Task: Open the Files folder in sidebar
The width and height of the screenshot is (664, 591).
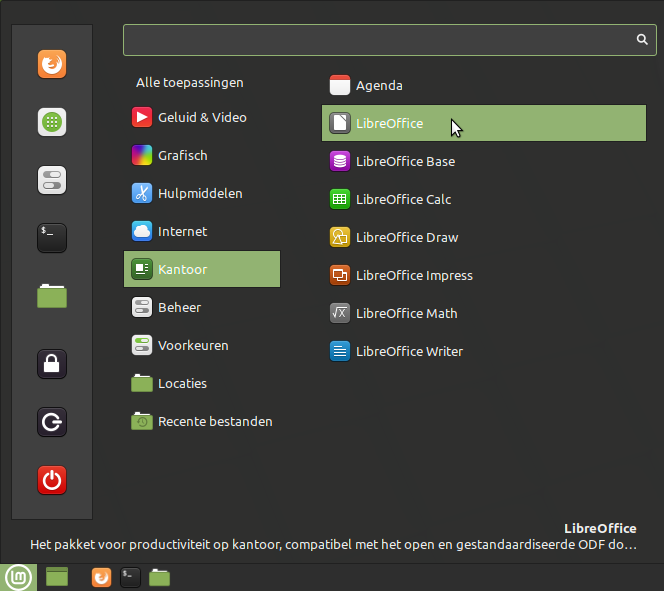Action: coord(52,296)
